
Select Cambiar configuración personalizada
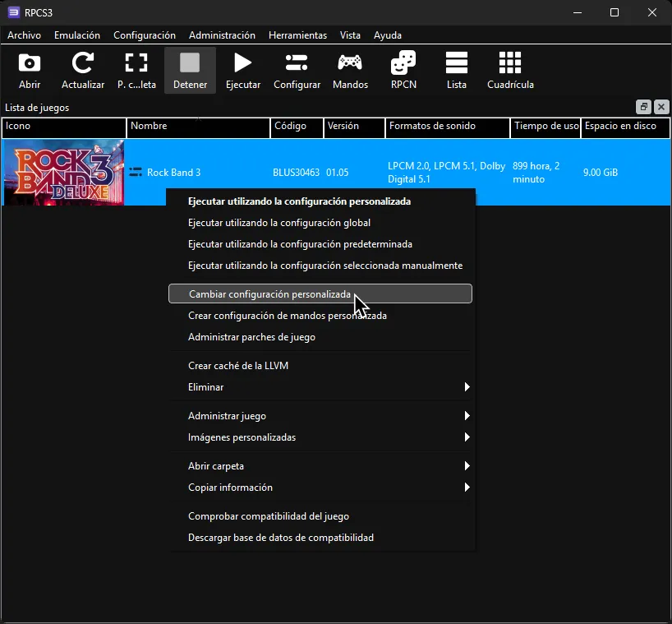coord(271,294)
